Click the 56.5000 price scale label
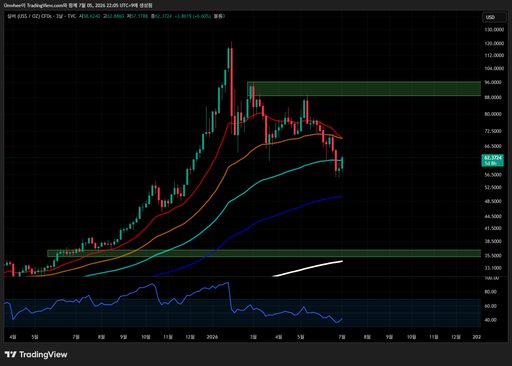 pyautogui.click(x=493, y=175)
